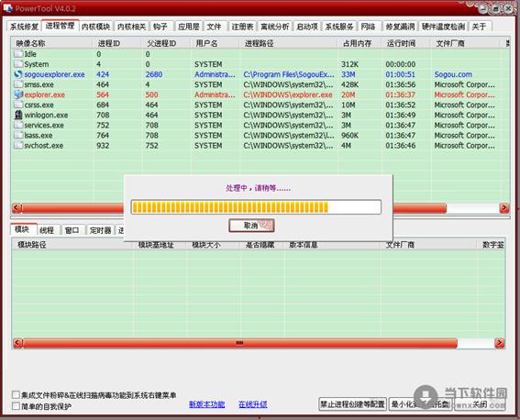Screen dimensions: 520x420
Task: Click the winlogon.exe process icon
Action: (x=18, y=115)
